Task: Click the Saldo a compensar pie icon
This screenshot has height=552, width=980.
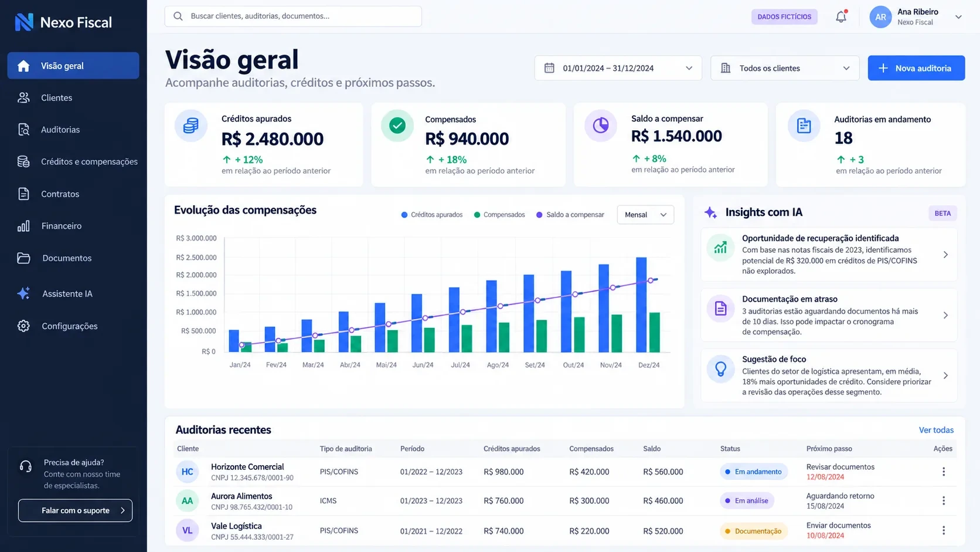Action: tap(601, 126)
